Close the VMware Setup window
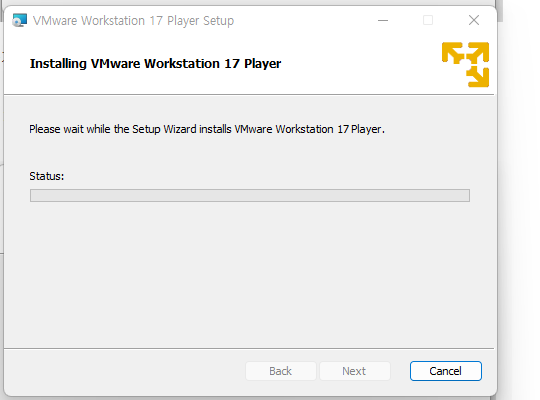The height and width of the screenshot is (400, 540). [x=474, y=20]
